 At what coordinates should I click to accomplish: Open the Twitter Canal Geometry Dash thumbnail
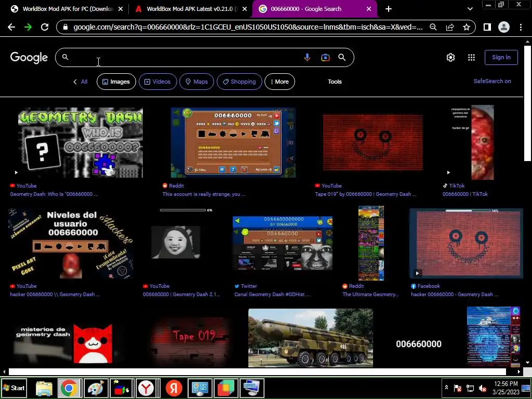[x=283, y=243]
